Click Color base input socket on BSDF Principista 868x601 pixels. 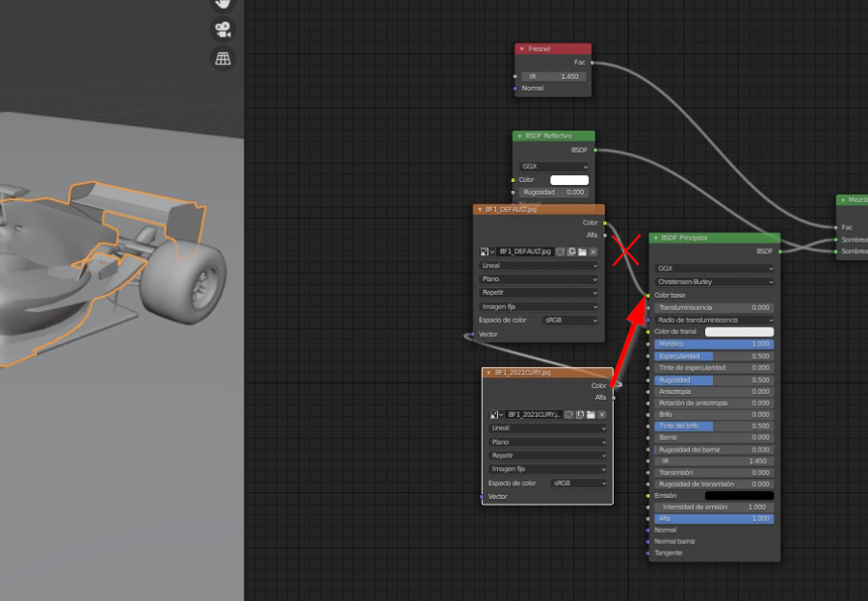click(648, 296)
